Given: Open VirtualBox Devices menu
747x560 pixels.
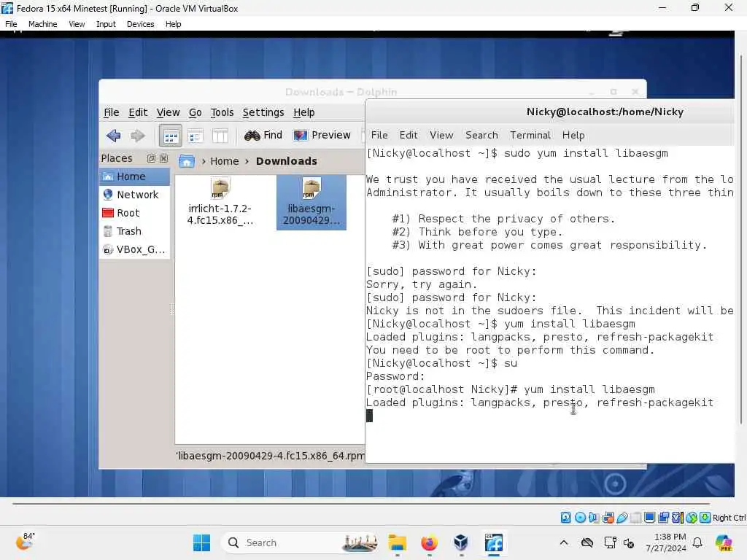Looking at the screenshot, I should (140, 24).
